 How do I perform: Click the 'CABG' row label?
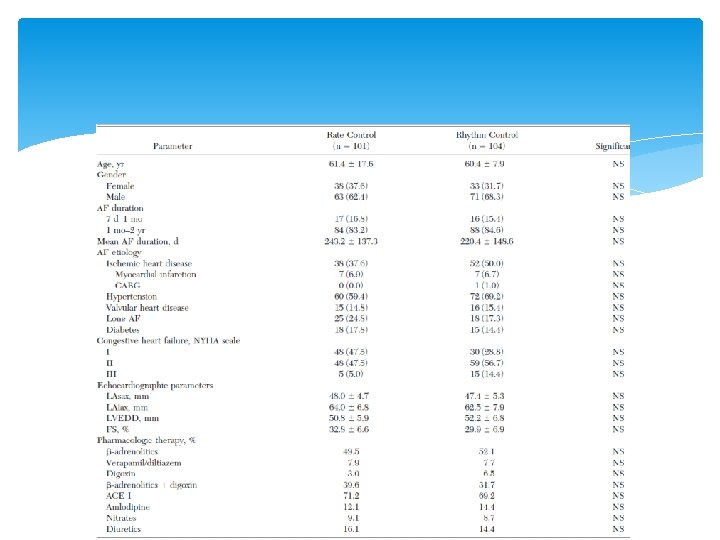point(128,285)
